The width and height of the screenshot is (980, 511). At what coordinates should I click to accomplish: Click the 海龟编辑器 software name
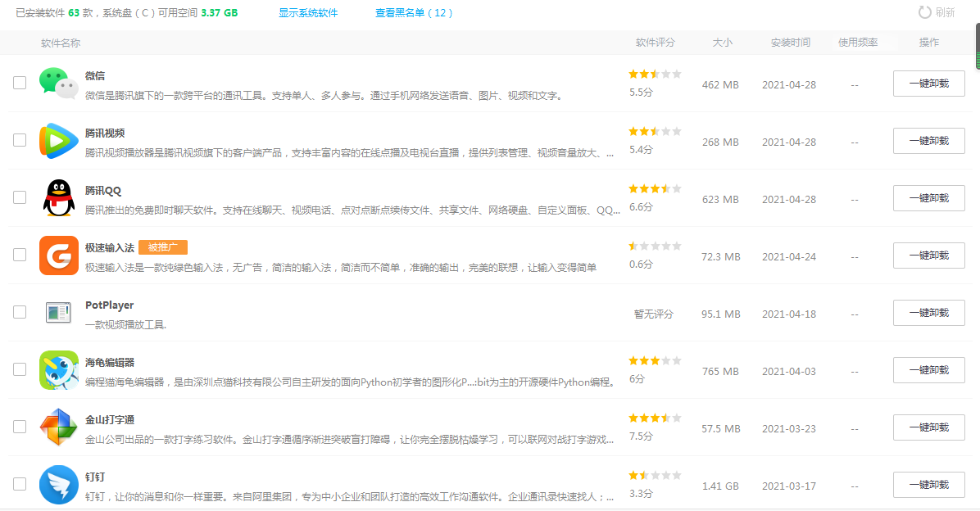(x=110, y=362)
